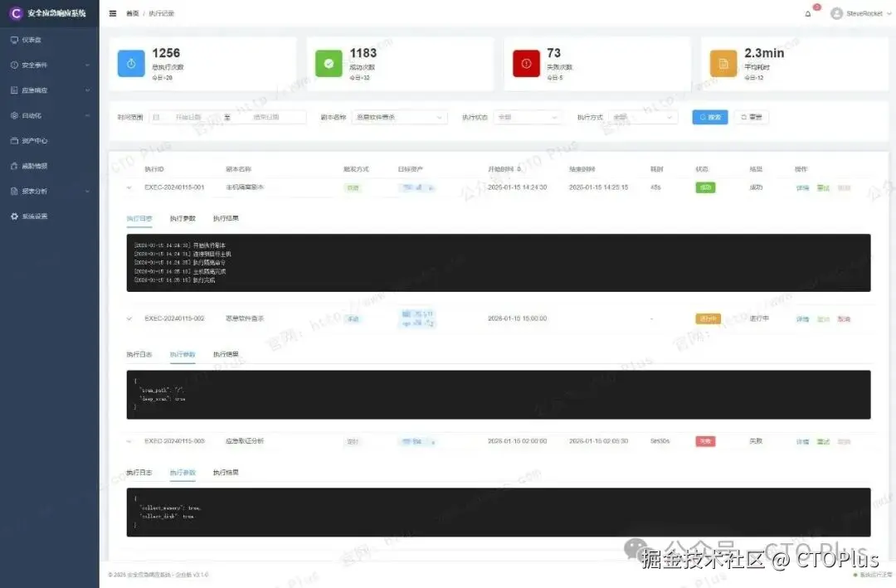Open 仪表盘 dashboard icon in sidebar
This screenshot has height=588, width=896.
point(14,40)
